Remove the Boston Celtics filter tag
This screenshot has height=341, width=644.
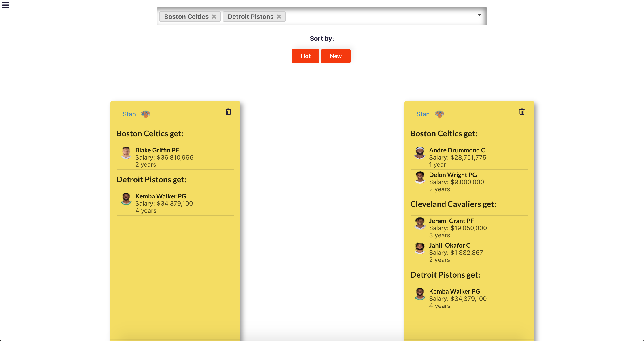pyautogui.click(x=214, y=17)
